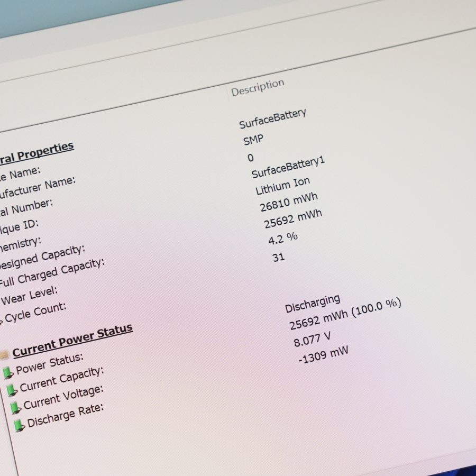Select the Power Status row label
The height and width of the screenshot is (476, 476).
point(50,363)
